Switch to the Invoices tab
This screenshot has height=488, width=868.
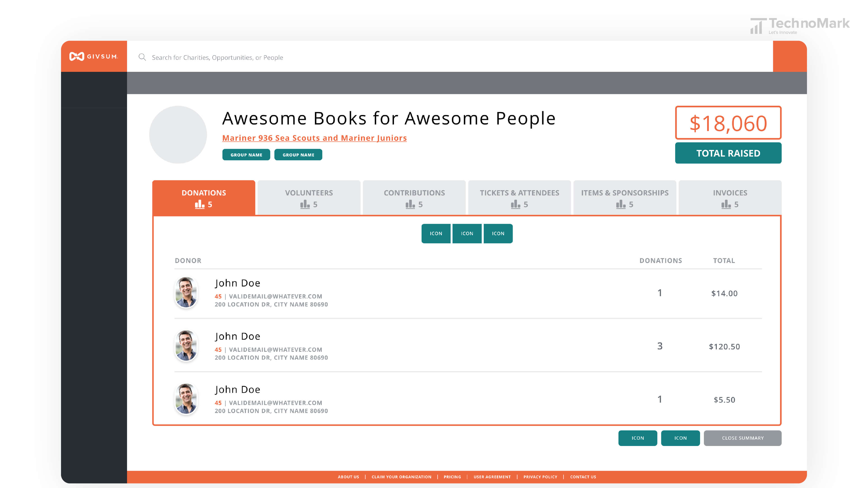click(x=730, y=198)
